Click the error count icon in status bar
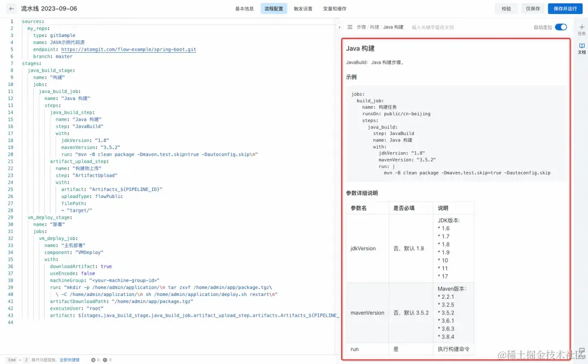588x364 pixels. click(93, 360)
